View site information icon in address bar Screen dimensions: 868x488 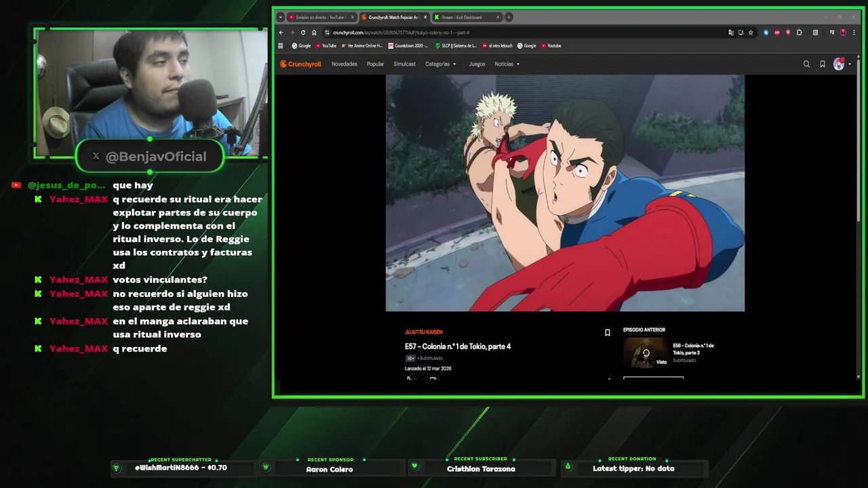tap(327, 33)
